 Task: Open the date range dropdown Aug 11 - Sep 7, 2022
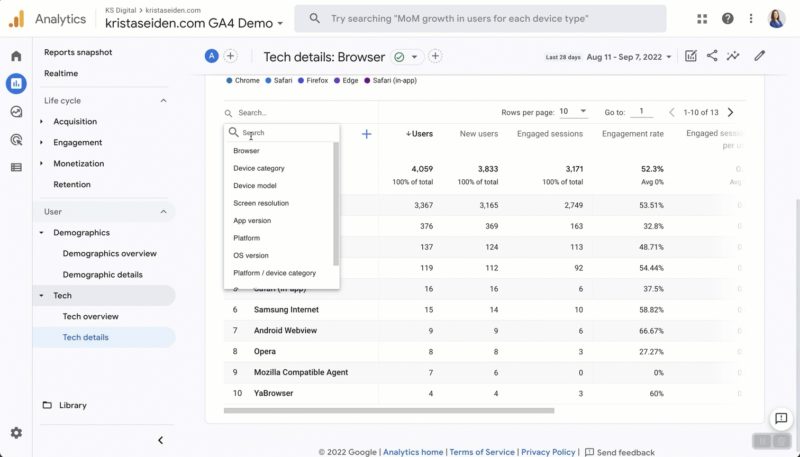click(629, 57)
